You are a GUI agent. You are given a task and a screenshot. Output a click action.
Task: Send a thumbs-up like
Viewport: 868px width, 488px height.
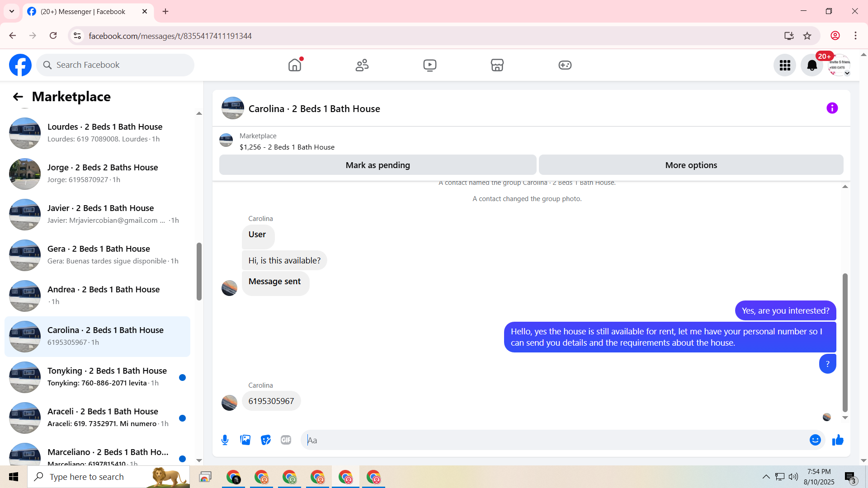point(838,440)
